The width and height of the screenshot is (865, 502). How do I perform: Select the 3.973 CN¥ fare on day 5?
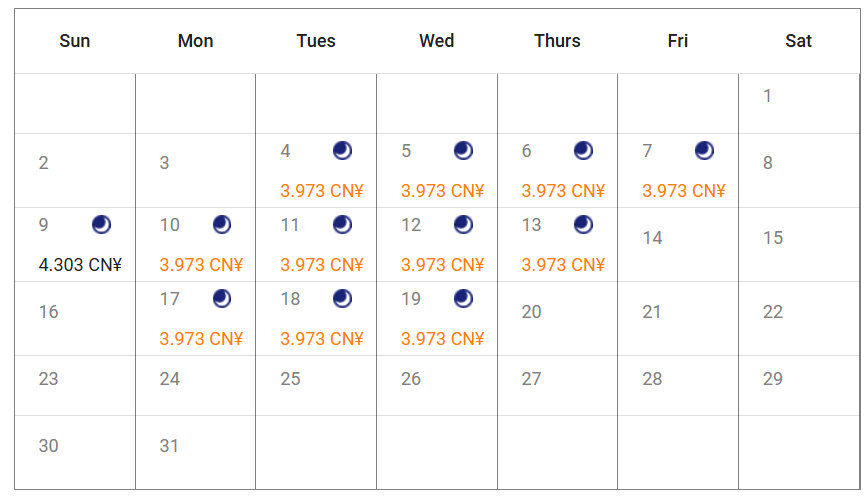[442, 191]
